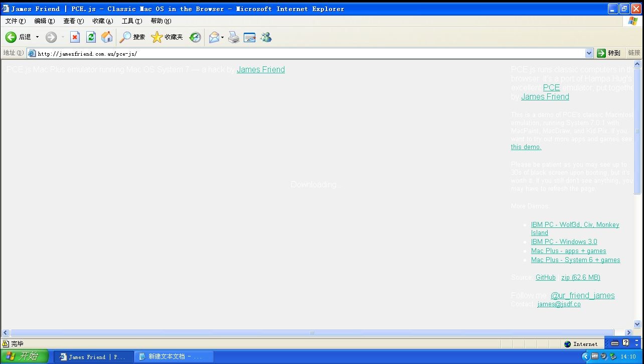The height and width of the screenshot is (364, 644).
Task: Click the green Back (后退) arrow button
Action: coord(11,37)
